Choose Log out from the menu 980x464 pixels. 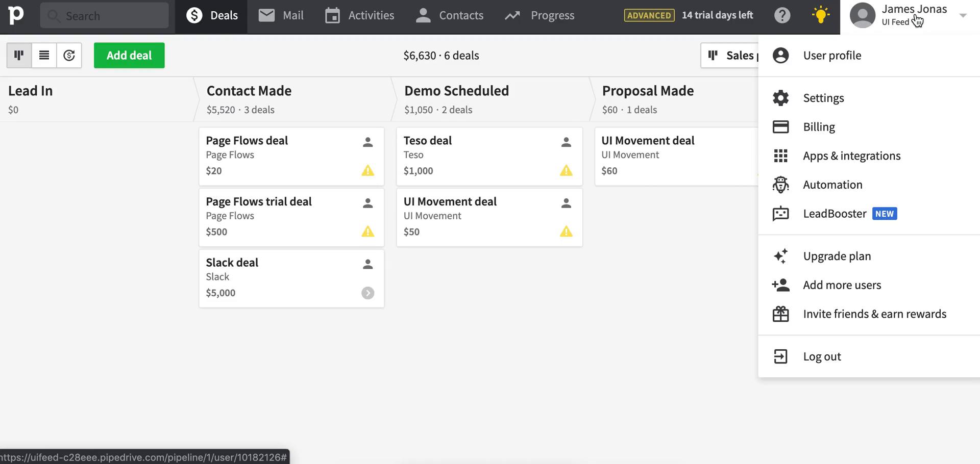pyautogui.click(x=869, y=357)
